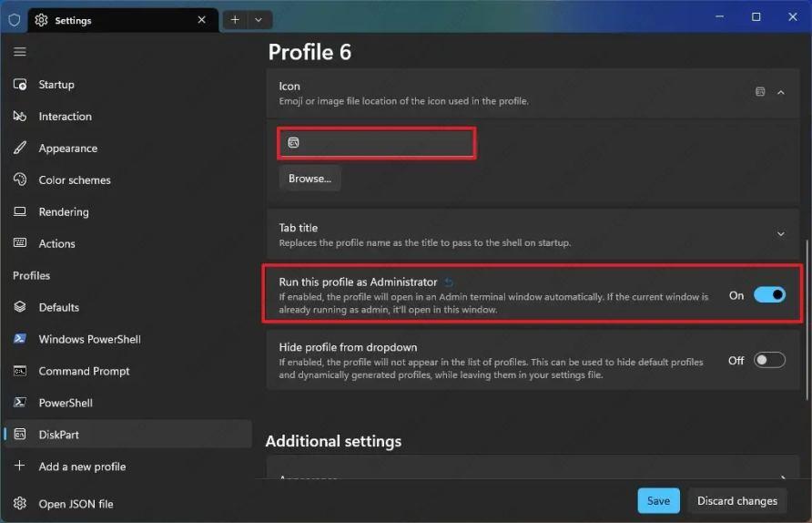The height and width of the screenshot is (523, 812).
Task: Click the Open JSON file gear icon
Action: (x=20, y=504)
